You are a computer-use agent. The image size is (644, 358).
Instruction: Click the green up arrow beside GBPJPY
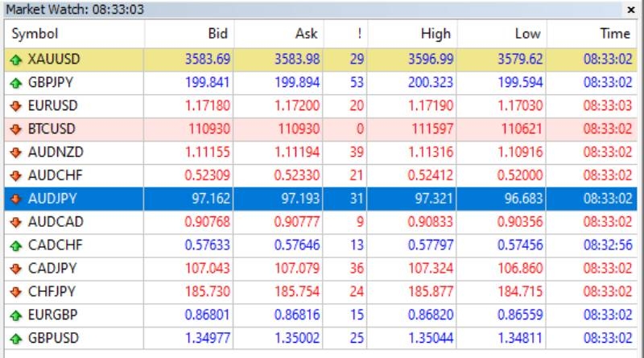(16, 82)
